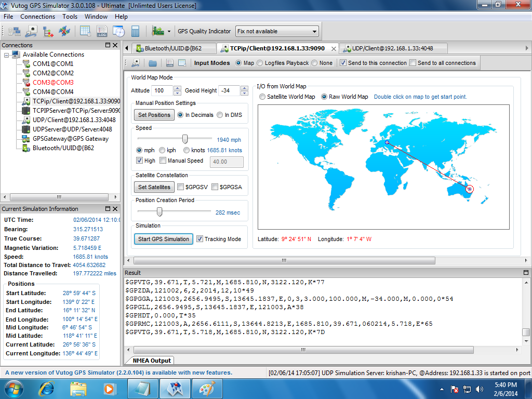Open the File menu
The image size is (532, 399).
coord(8,16)
